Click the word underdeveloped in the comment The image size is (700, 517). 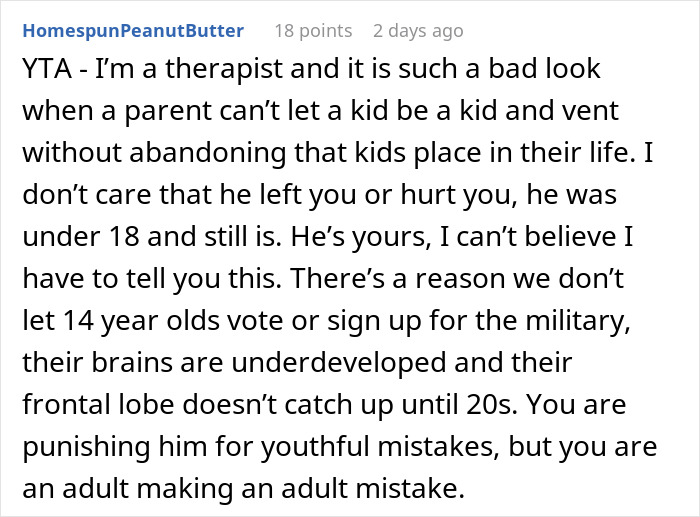coord(338,362)
